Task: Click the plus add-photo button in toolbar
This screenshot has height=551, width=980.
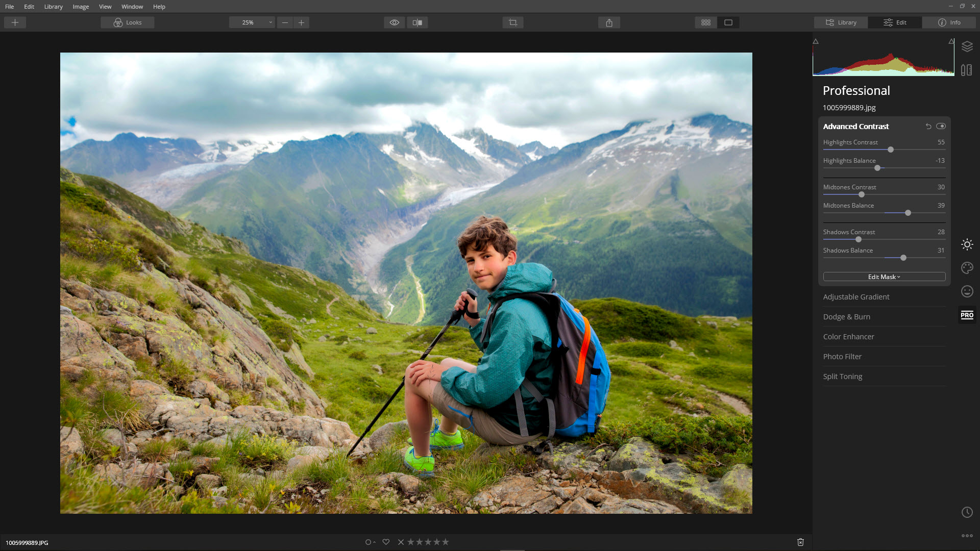Action: [15, 22]
